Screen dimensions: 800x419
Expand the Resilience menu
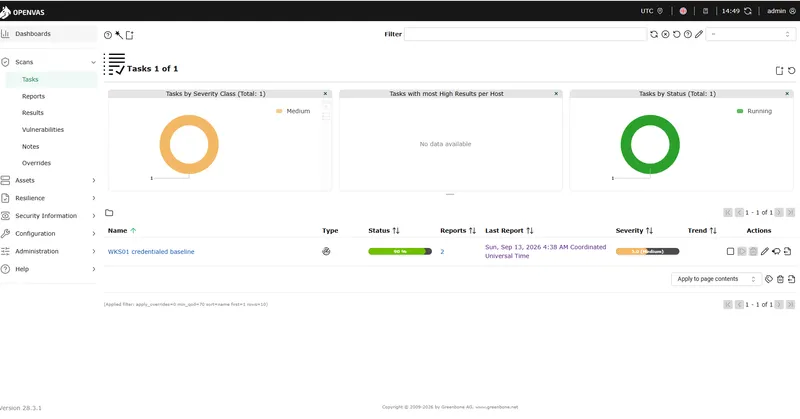pos(48,198)
